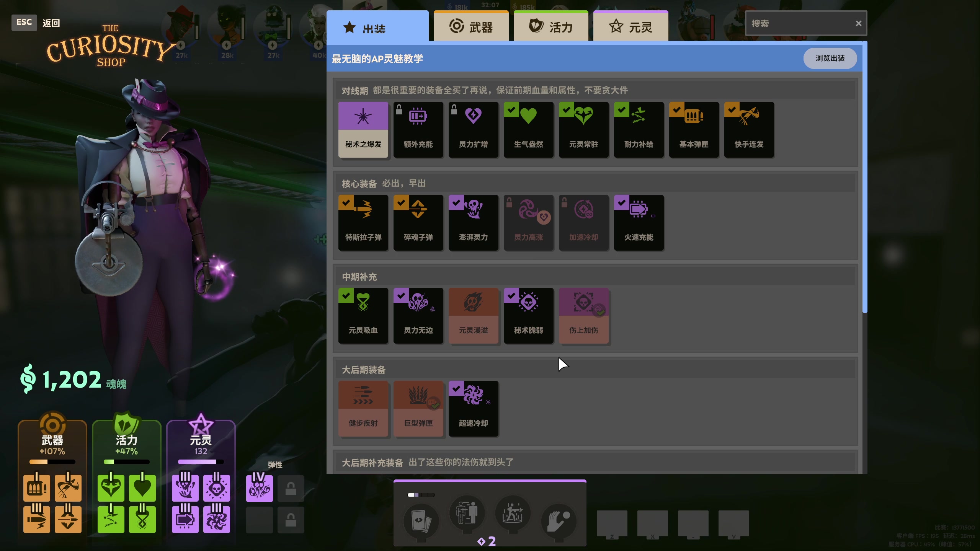Select the 灵力扩增 item card
The height and width of the screenshot is (551, 980).
473,129
